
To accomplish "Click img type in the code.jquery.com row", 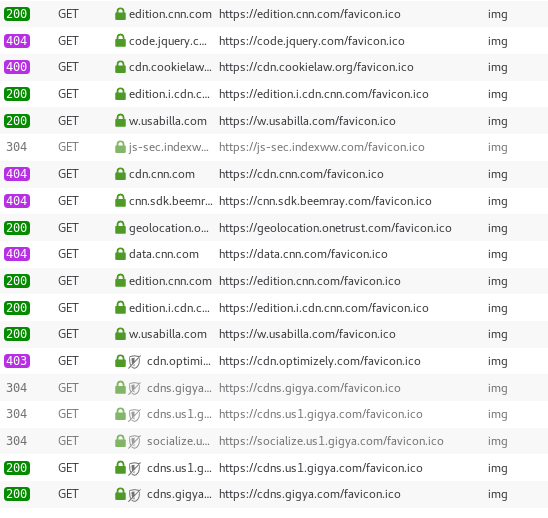I will coord(498,41).
